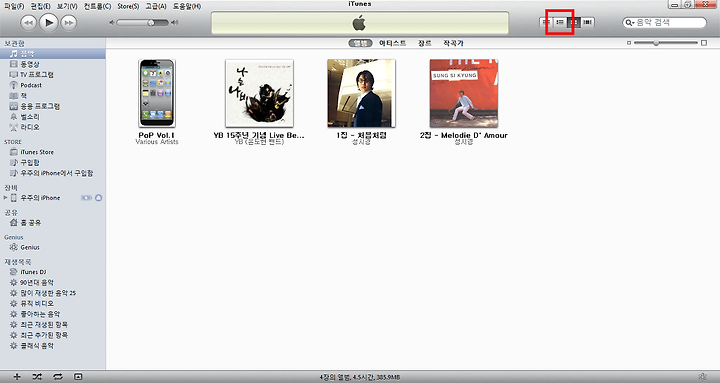Open the 도움말(H) menu
The width and height of the screenshot is (720, 383).
[187, 6]
